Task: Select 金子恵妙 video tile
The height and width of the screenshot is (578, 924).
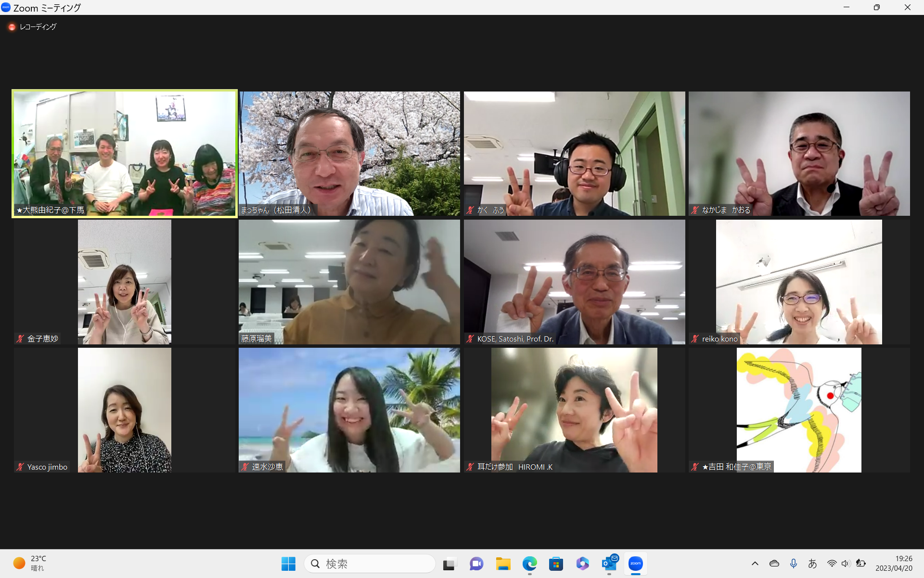Action: [125, 282]
